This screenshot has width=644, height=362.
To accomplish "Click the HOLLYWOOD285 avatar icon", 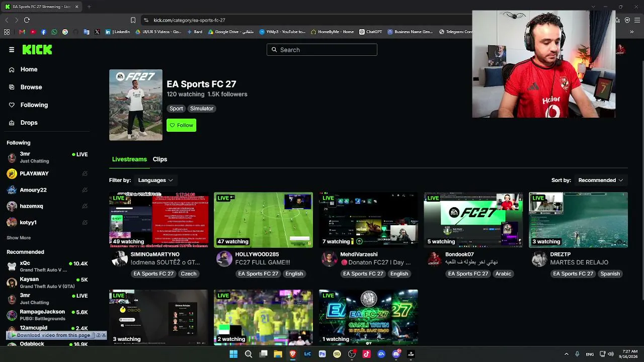I will coord(224,259).
